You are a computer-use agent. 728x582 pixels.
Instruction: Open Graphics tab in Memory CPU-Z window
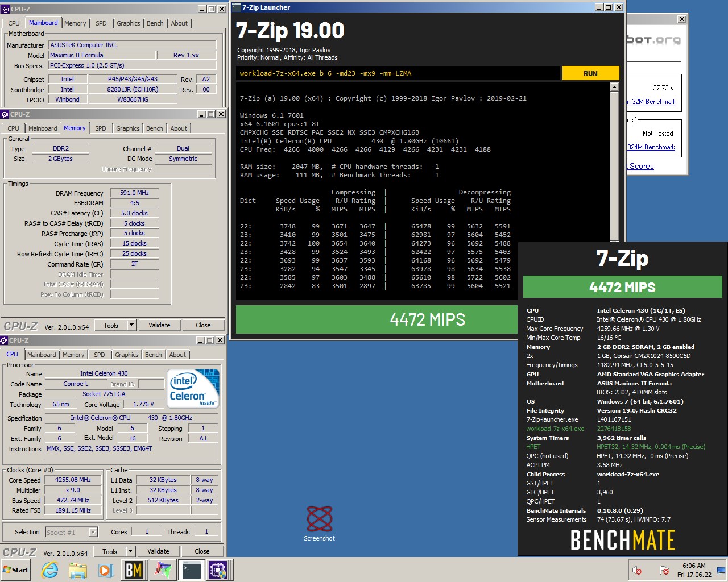[128, 128]
